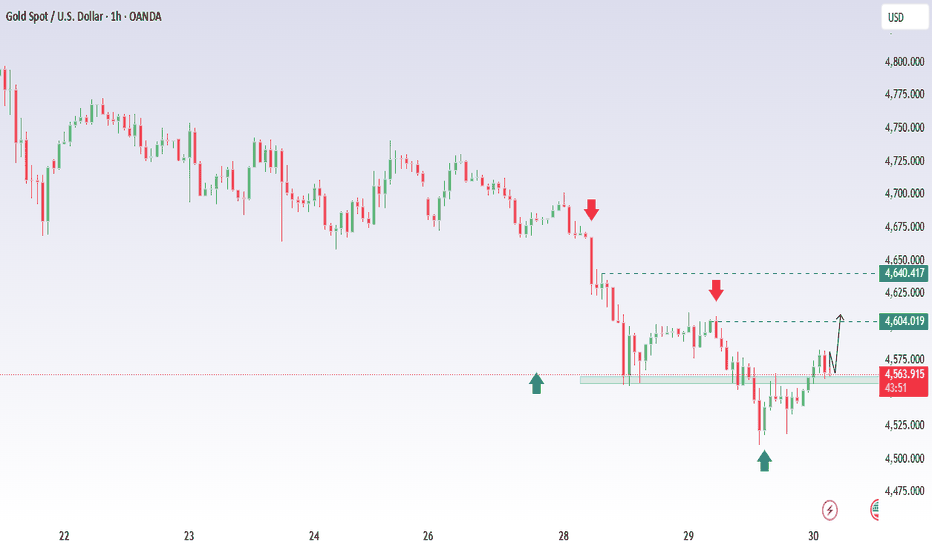This screenshot has height=550, width=932.
Task: Select the green up arrow left of support zone
Action: 537,383
